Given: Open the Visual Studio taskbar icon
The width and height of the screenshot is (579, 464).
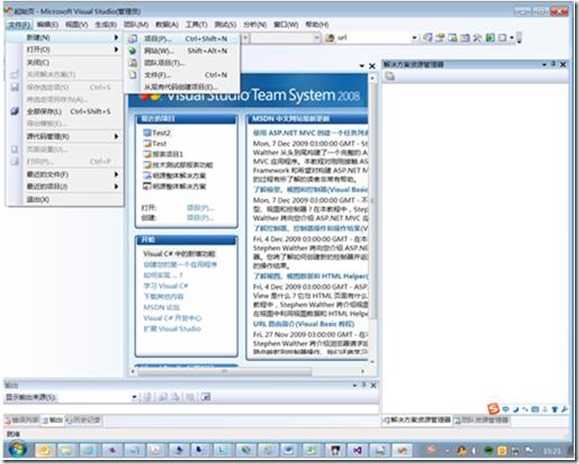Looking at the screenshot, I should coord(357,450).
